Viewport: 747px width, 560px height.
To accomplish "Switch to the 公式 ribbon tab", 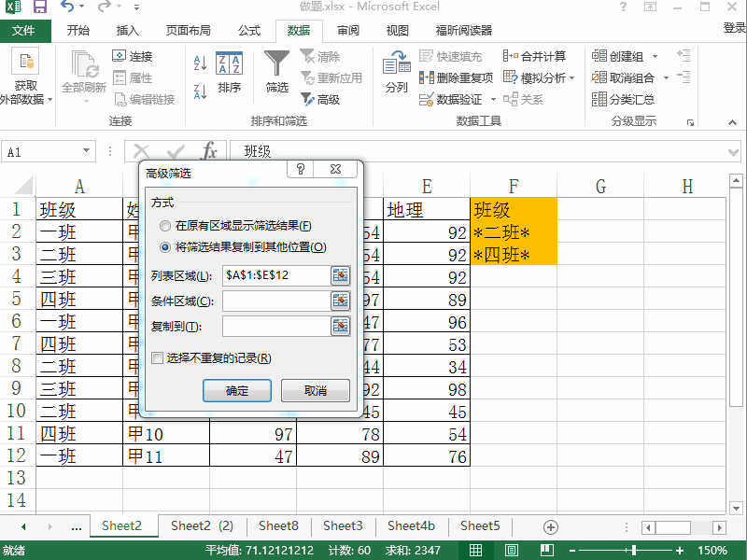I will 249,30.
